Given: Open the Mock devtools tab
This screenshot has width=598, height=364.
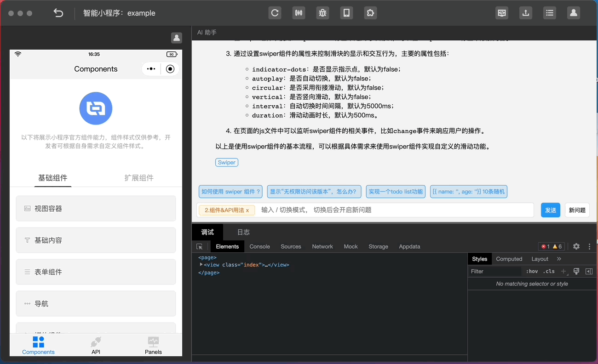Looking at the screenshot, I should pos(351,247).
